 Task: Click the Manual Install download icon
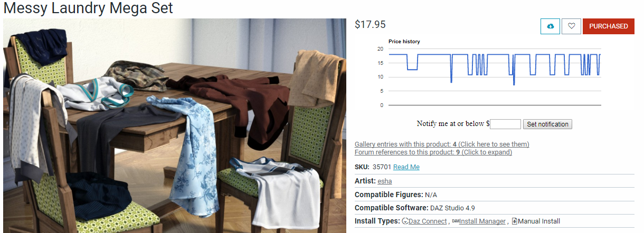click(x=515, y=221)
